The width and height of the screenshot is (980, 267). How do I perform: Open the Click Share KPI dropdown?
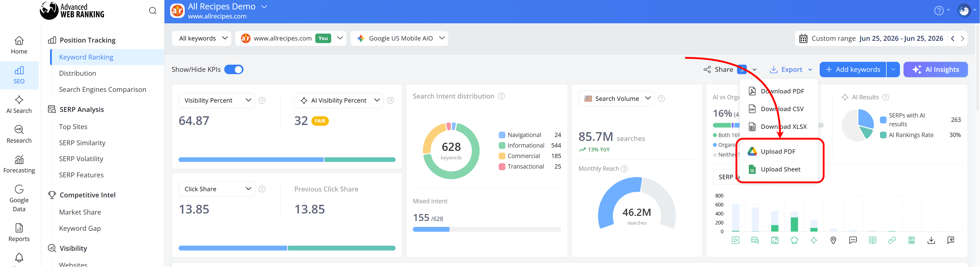click(217, 189)
